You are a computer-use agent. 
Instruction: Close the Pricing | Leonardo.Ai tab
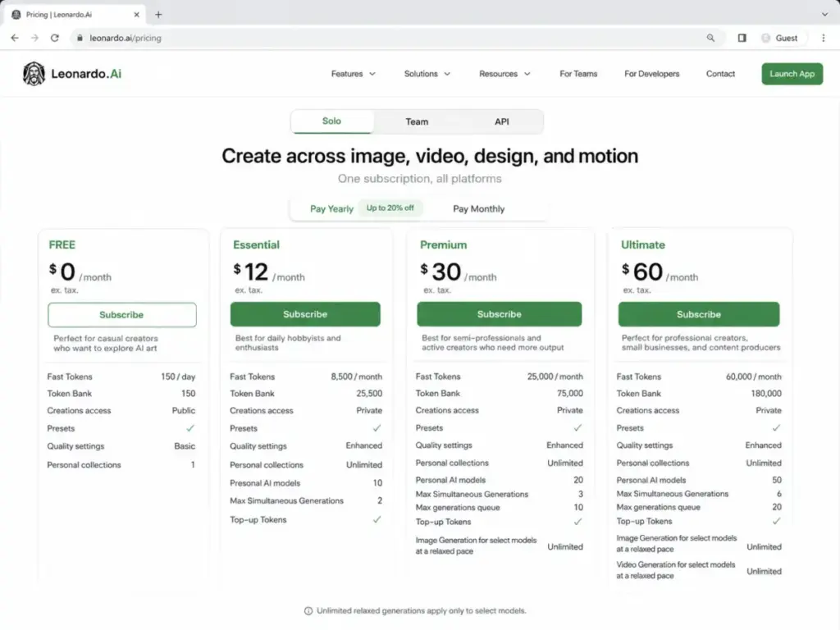(x=137, y=15)
